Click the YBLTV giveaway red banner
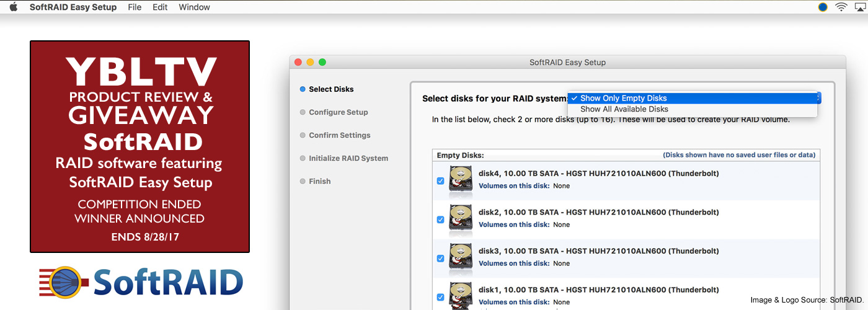Screen dimensions: 868x310 140,146
